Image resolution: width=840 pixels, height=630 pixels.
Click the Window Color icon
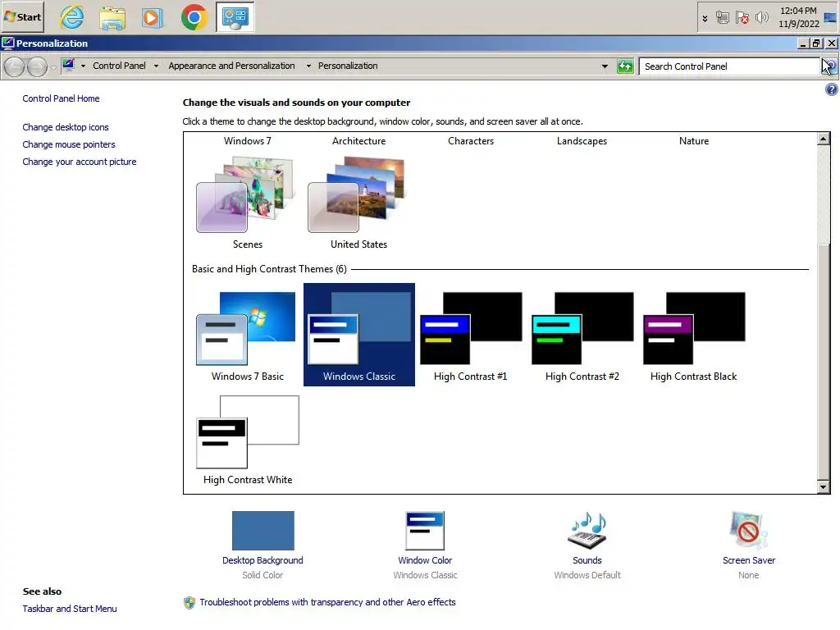tap(425, 531)
